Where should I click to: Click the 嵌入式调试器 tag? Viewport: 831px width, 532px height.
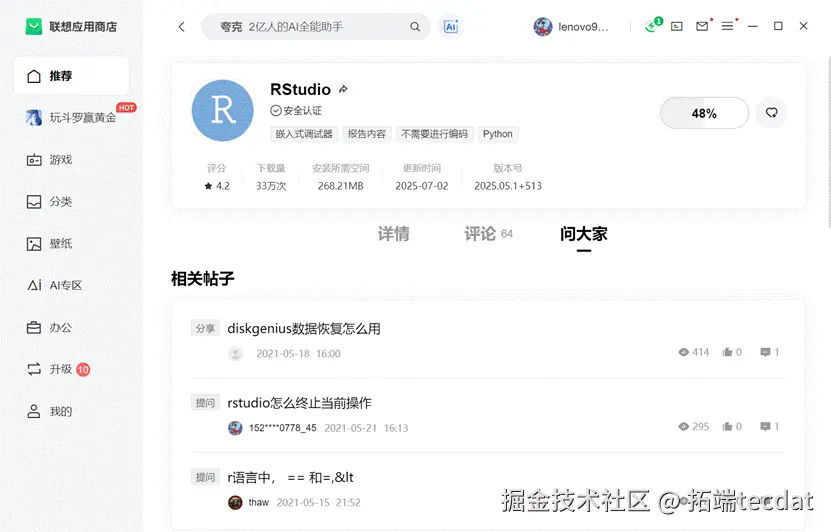coord(304,134)
